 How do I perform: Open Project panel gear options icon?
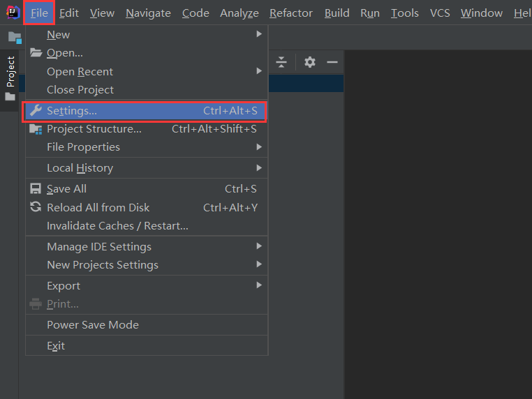click(310, 62)
